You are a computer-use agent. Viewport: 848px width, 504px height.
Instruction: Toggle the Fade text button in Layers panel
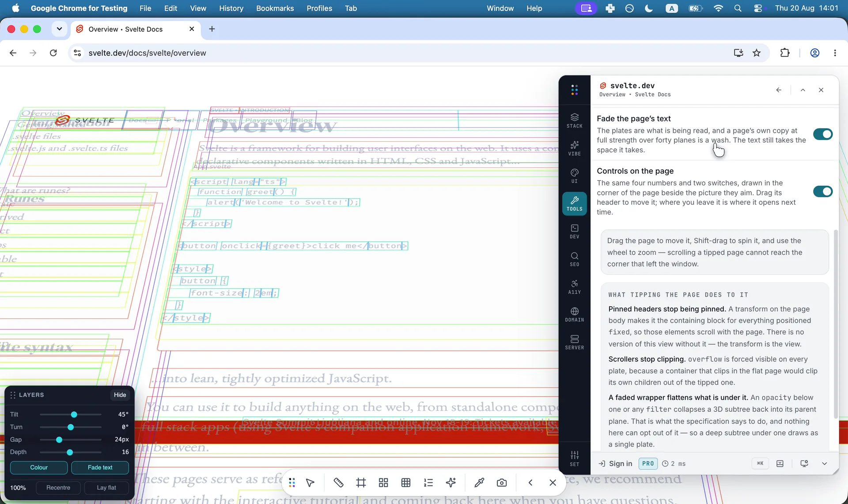(x=100, y=467)
